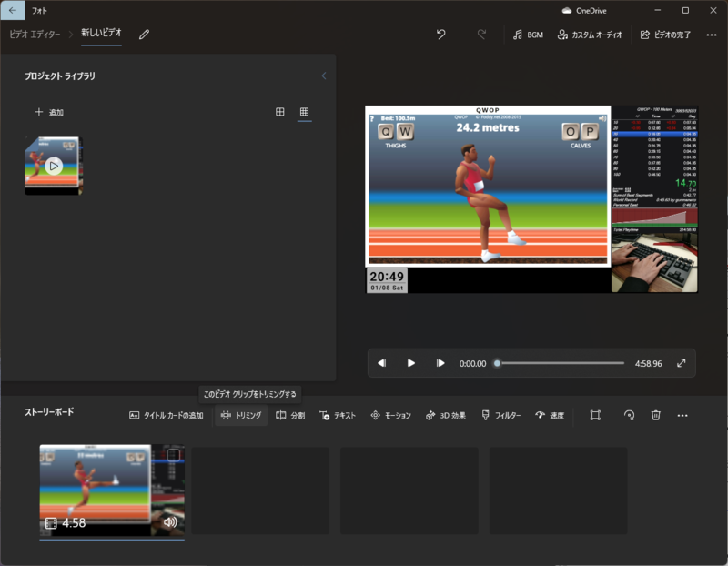Play the video preview
728x566 pixels.
point(411,363)
